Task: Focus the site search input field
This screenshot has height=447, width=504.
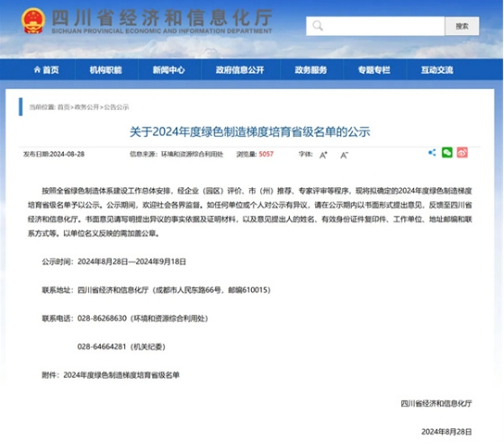Action: click(375, 26)
